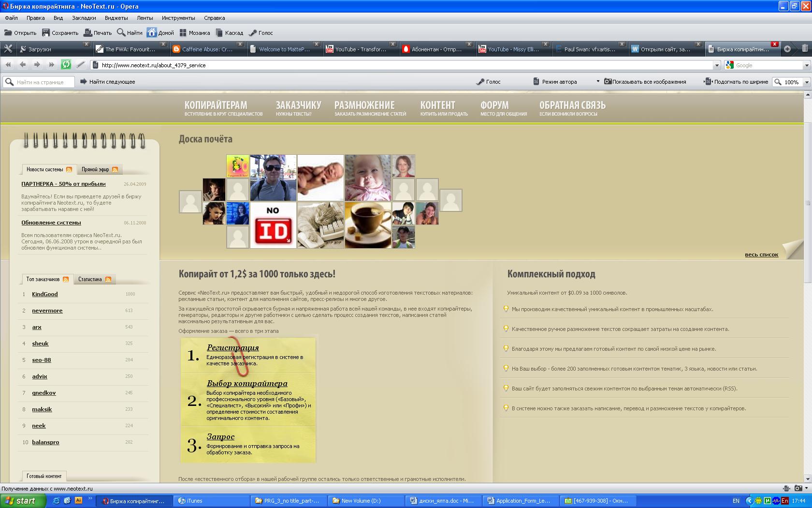Click RSS icon next to Прямой эфир
The height and width of the screenshot is (508, 812).
pos(115,169)
